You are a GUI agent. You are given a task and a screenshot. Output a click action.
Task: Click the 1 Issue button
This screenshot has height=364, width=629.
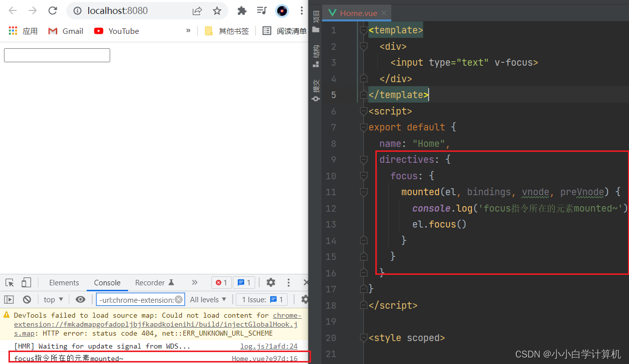tap(262, 299)
